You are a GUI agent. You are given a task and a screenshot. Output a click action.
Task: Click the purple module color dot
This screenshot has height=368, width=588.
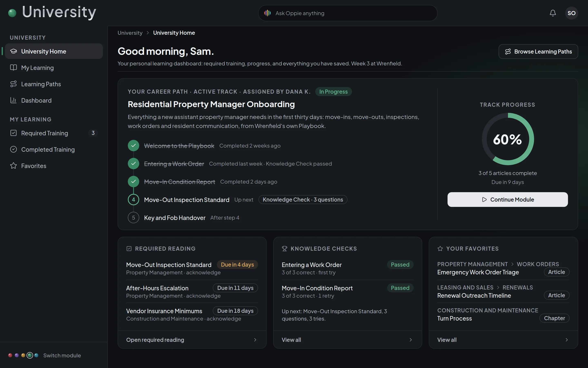(x=17, y=355)
